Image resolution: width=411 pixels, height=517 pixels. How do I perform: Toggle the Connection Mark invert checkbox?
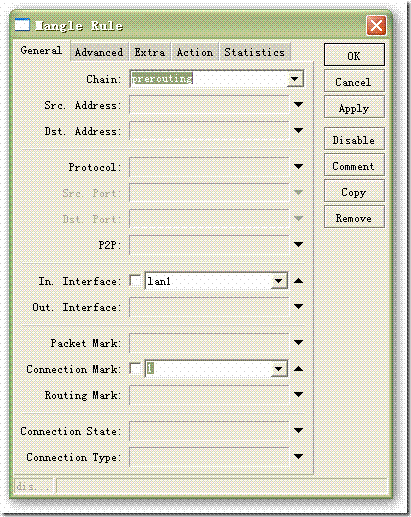point(135,368)
